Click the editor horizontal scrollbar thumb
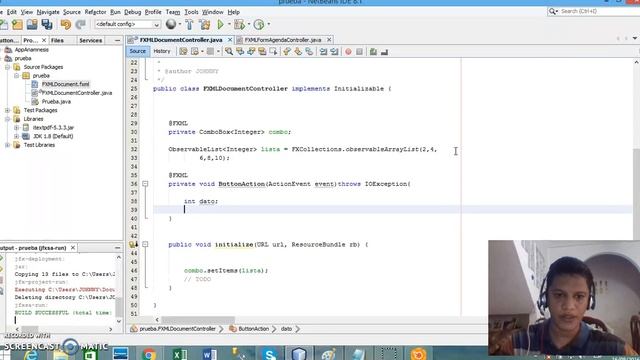 (x=198, y=320)
